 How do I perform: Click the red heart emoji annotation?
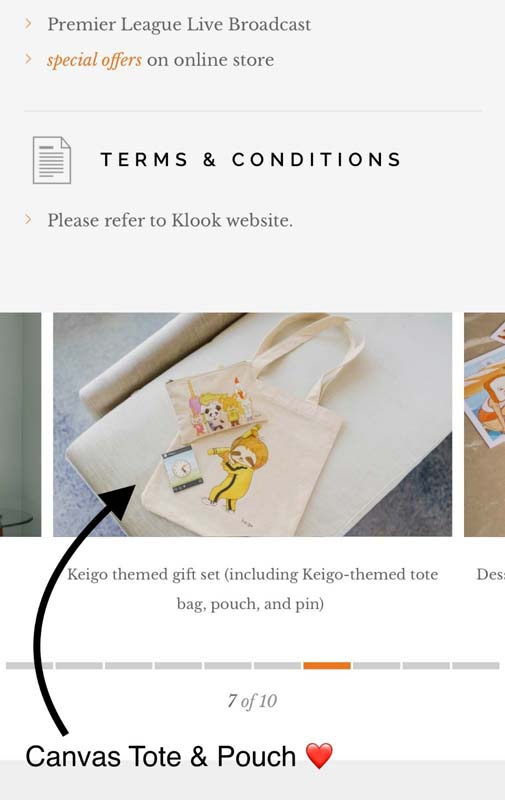click(x=319, y=756)
